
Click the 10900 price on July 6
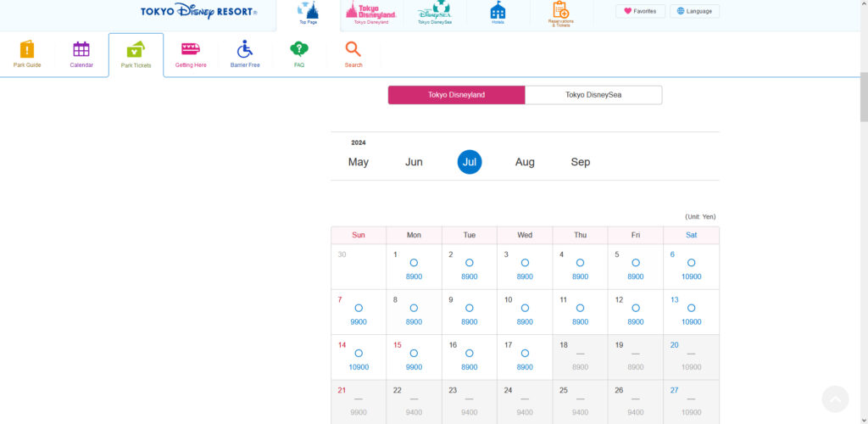tap(692, 276)
